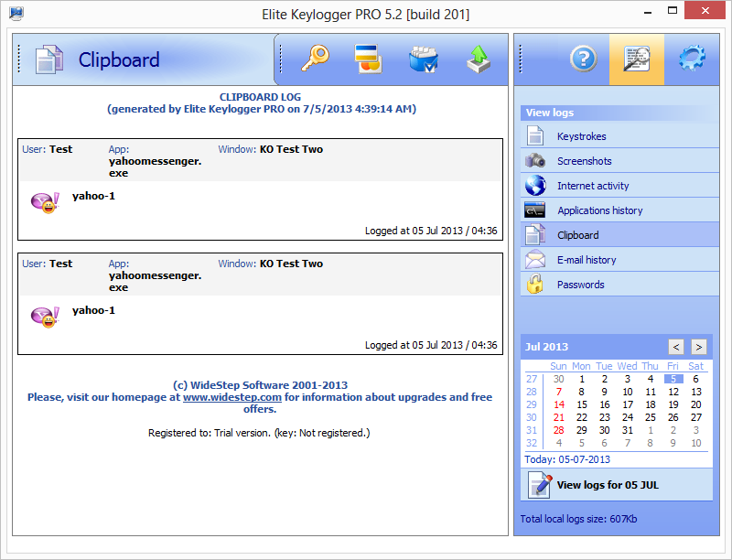This screenshot has height=560, width=732.
Task: Click the golden key icon in toolbar
Action: point(315,59)
